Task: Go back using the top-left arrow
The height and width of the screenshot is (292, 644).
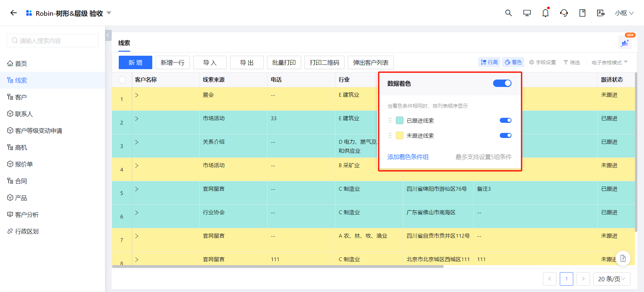Action: point(13,13)
